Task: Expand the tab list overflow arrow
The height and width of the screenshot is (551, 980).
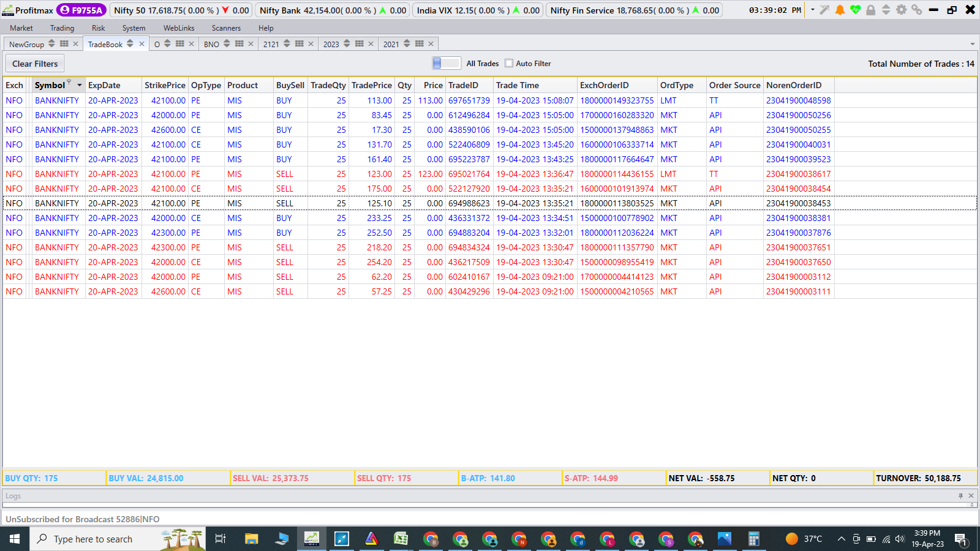Action: 972,44
